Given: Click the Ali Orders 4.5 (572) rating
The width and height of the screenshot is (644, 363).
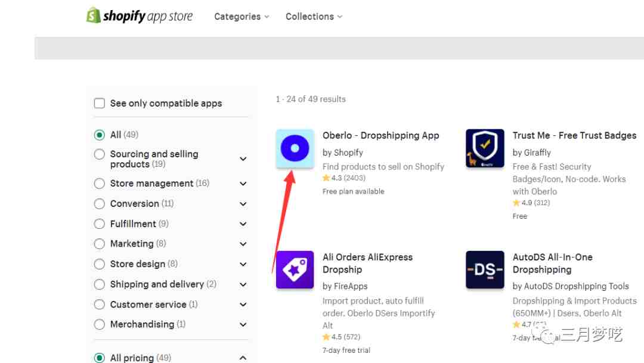Looking at the screenshot, I should click(341, 337).
